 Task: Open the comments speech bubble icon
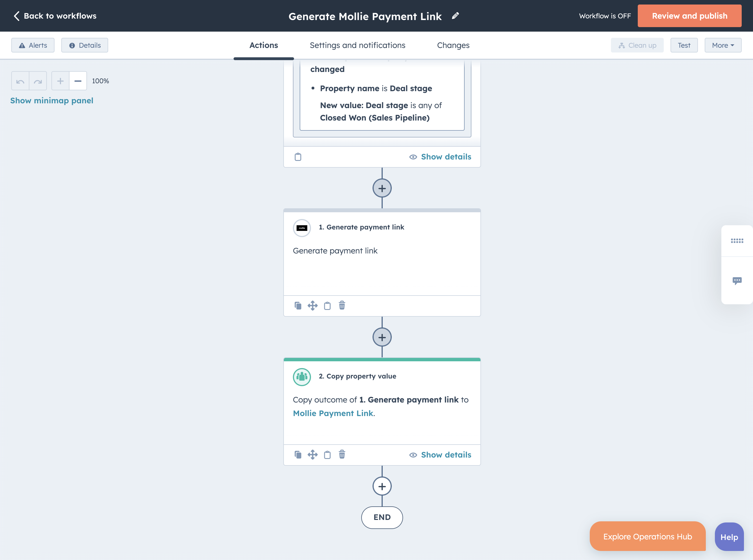pyautogui.click(x=737, y=281)
